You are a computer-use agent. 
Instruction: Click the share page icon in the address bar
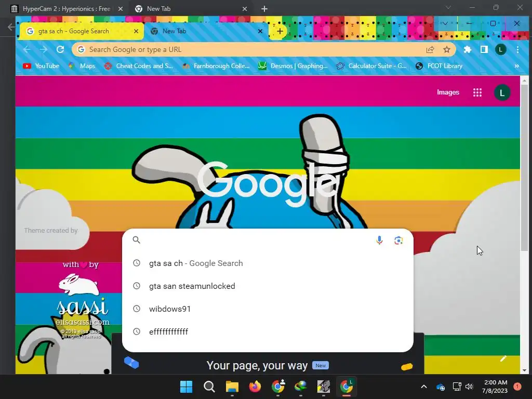coord(430,49)
